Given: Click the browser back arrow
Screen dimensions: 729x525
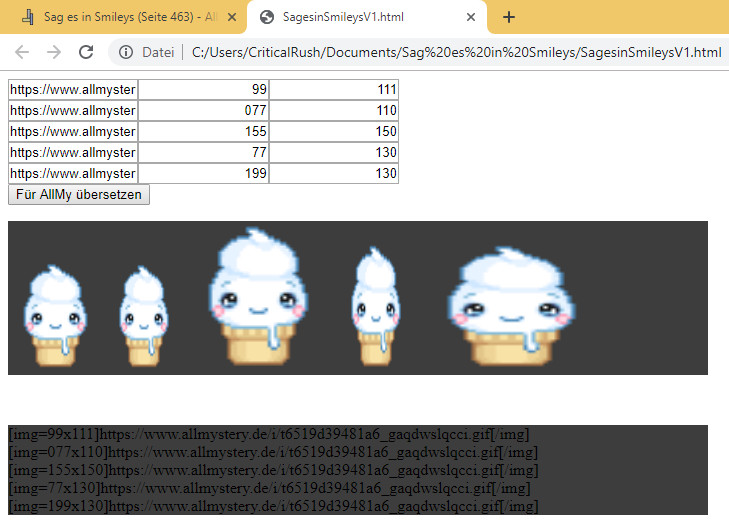Looking at the screenshot, I should 22,52.
